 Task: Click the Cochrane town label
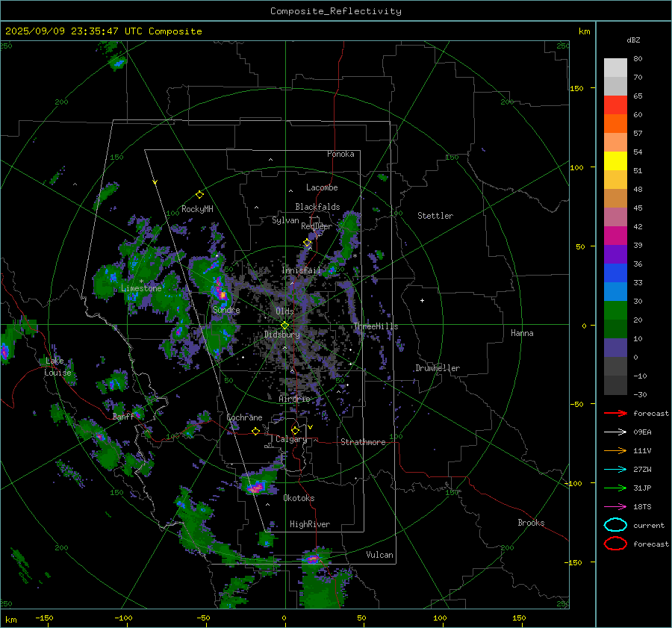[x=244, y=417]
